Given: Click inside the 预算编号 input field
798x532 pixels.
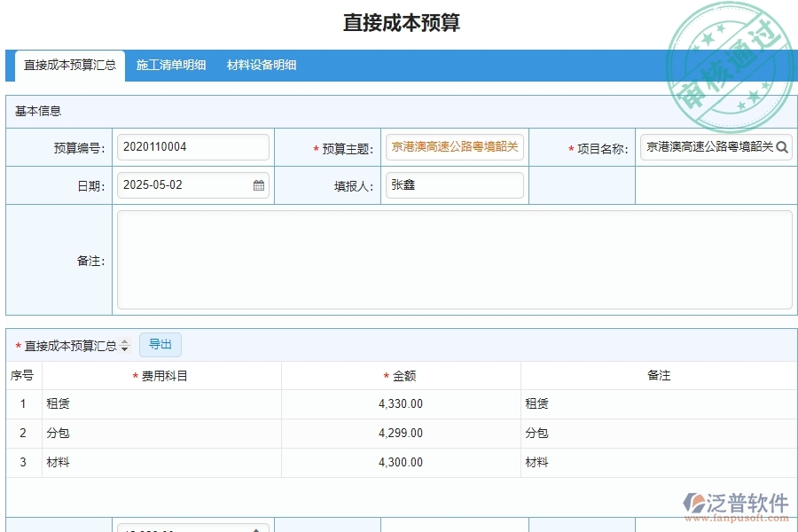Looking at the screenshot, I should click(x=192, y=147).
